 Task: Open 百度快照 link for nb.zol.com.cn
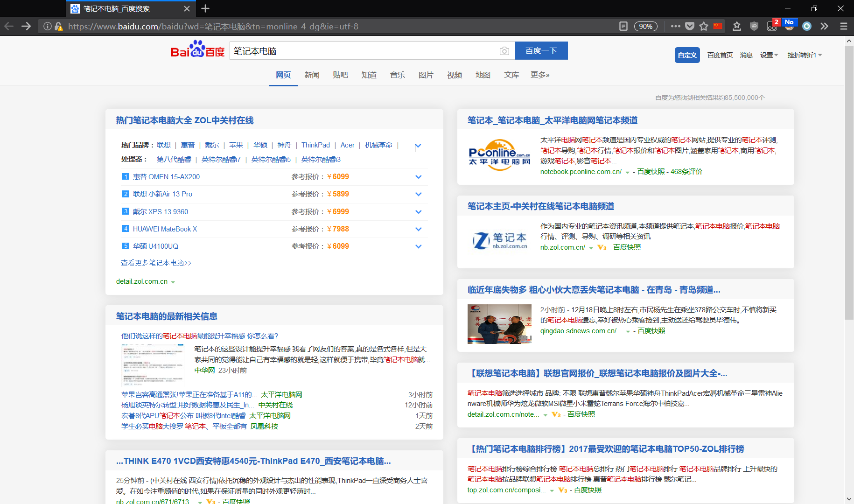click(x=627, y=247)
